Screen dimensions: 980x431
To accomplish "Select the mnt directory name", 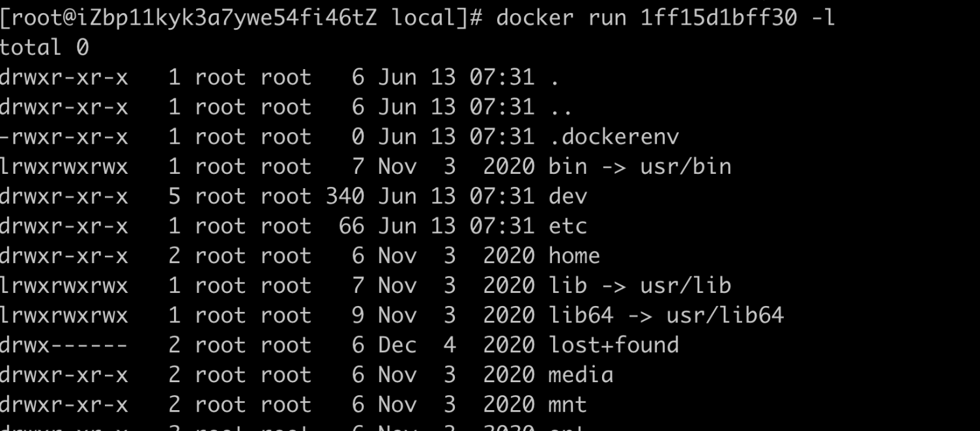I will coord(568,405).
